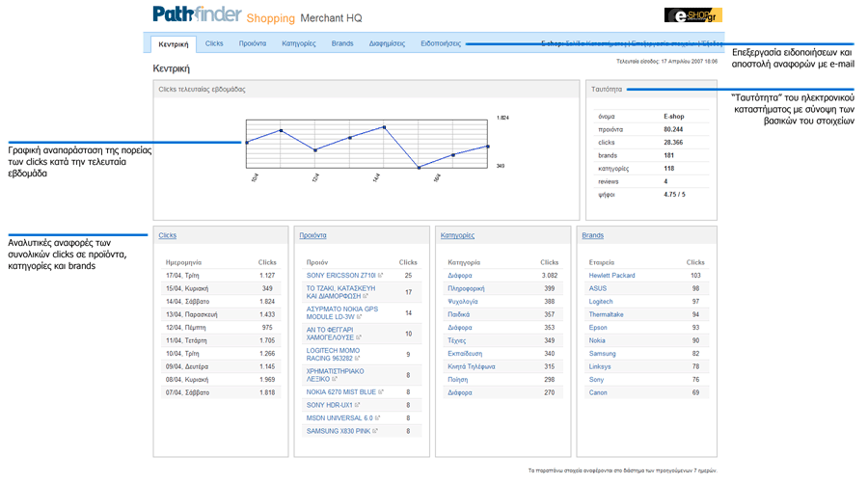Open the Ψυχολογία category link
This screenshot has height=483, width=868.
point(462,302)
